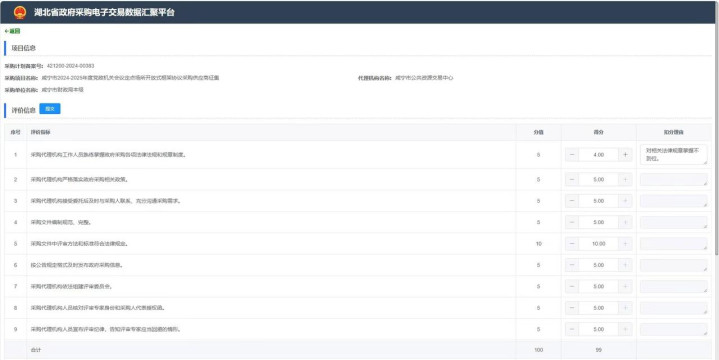Increase the score for indicator row 7
Screen dimensions: 719x360
(625, 287)
